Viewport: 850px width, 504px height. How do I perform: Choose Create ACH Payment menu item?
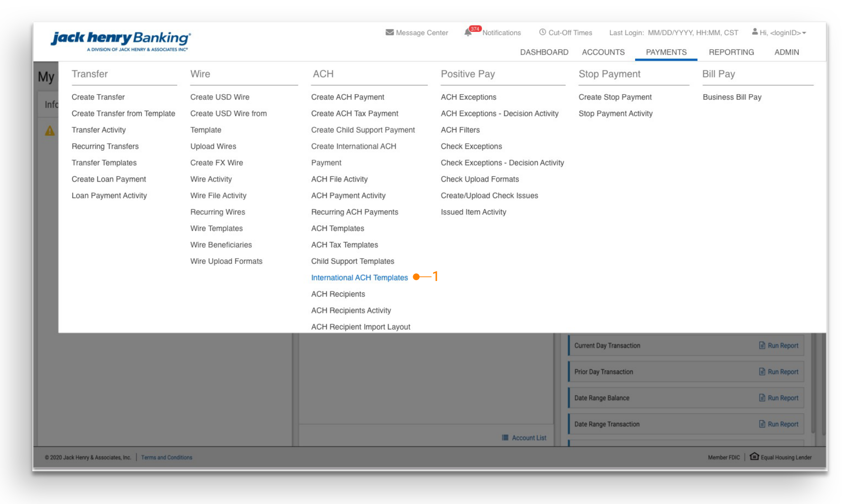pos(348,97)
